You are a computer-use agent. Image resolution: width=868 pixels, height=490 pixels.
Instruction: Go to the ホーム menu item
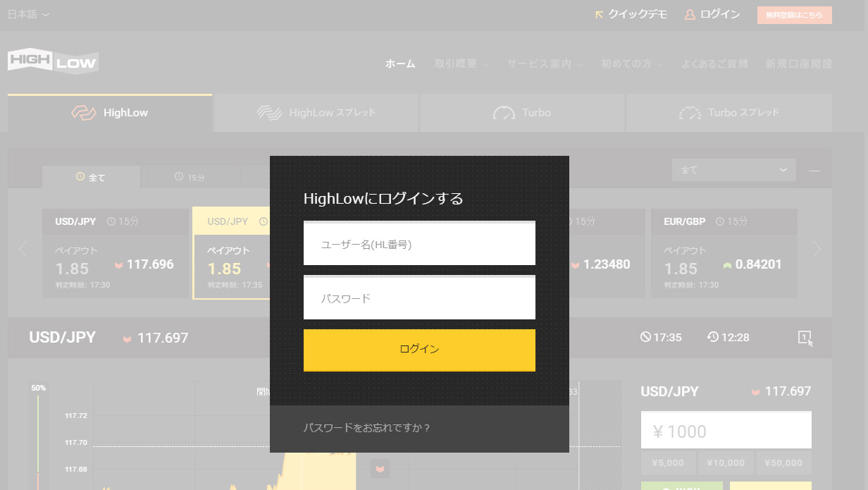pos(400,63)
